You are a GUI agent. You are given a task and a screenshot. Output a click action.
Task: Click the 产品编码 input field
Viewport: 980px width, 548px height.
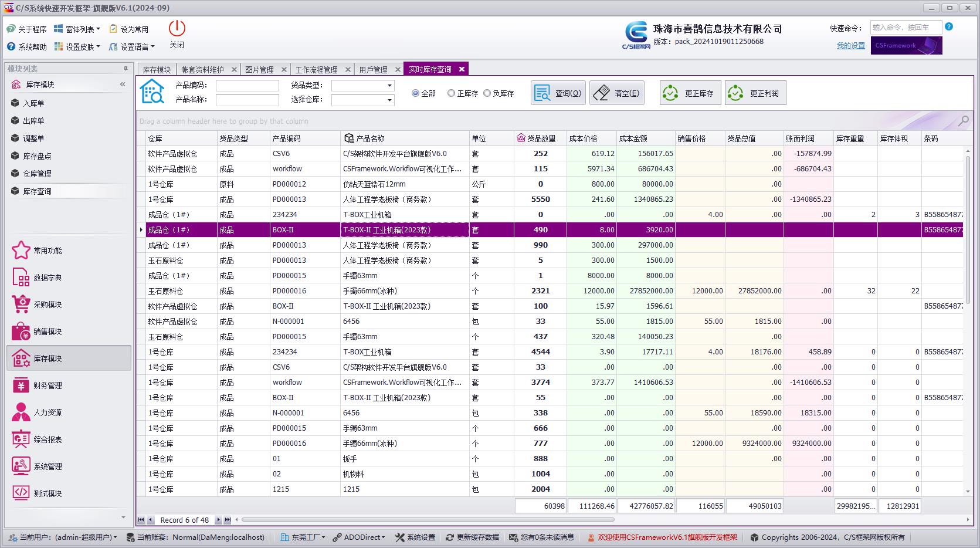247,86
